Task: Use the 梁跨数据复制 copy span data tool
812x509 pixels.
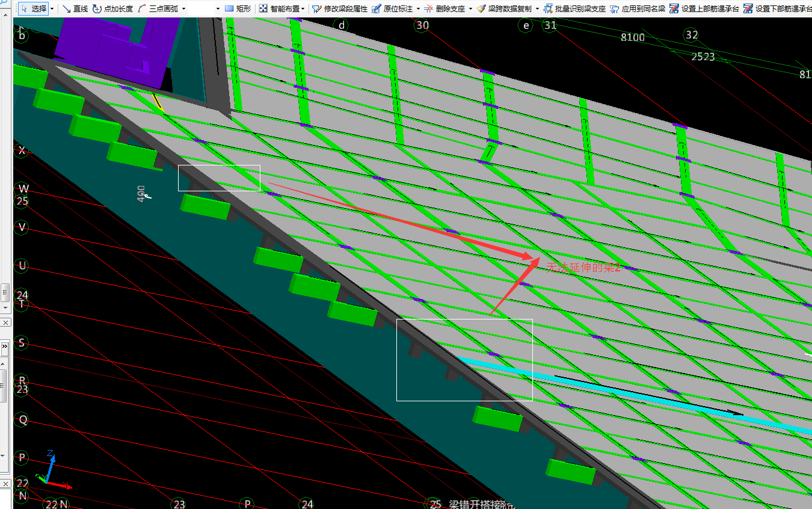Action: pyautogui.click(x=504, y=9)
